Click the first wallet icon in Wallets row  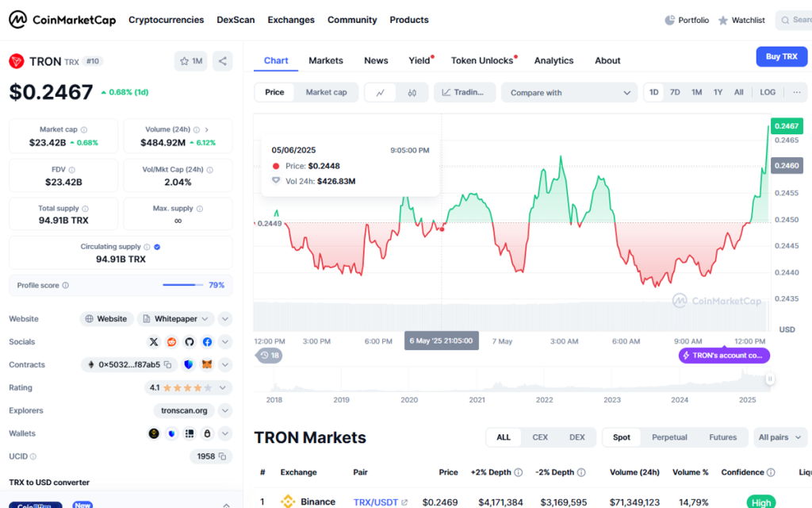(154, 434)
